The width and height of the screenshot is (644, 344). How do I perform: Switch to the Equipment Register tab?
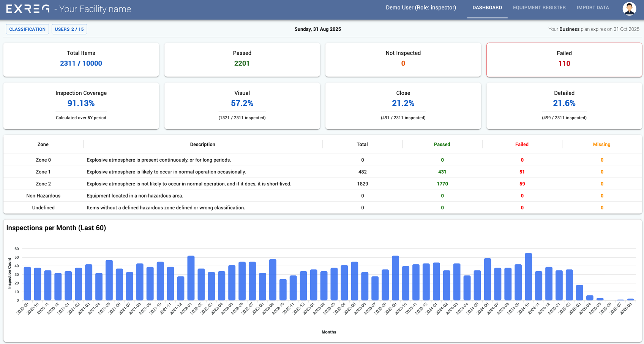[x=539, y=8]
